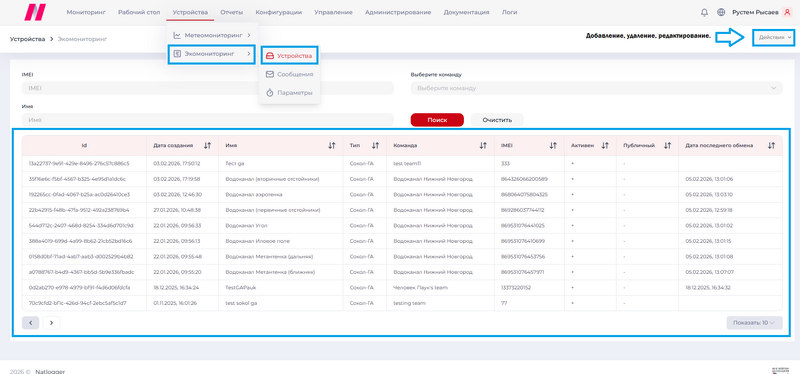Select Устройства in Экомониторинг submenu
This screenshot has height=374, width=800.
[290, 56]
